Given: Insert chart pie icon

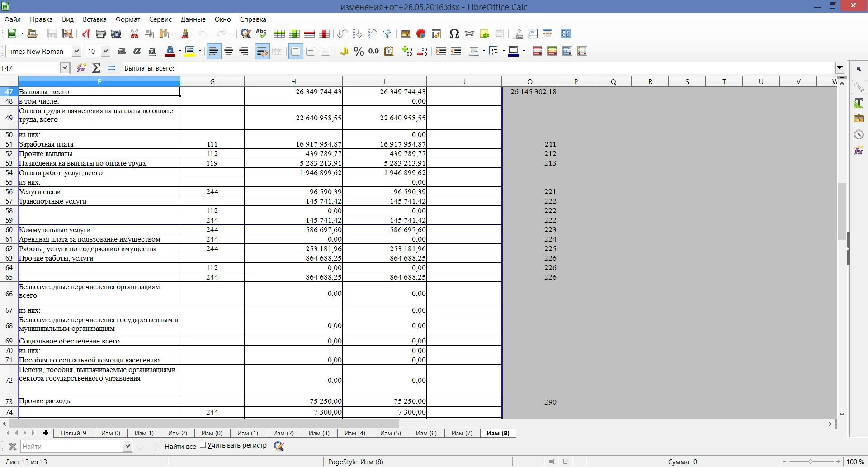Looking at the screenshot, I should pos(421,33).
